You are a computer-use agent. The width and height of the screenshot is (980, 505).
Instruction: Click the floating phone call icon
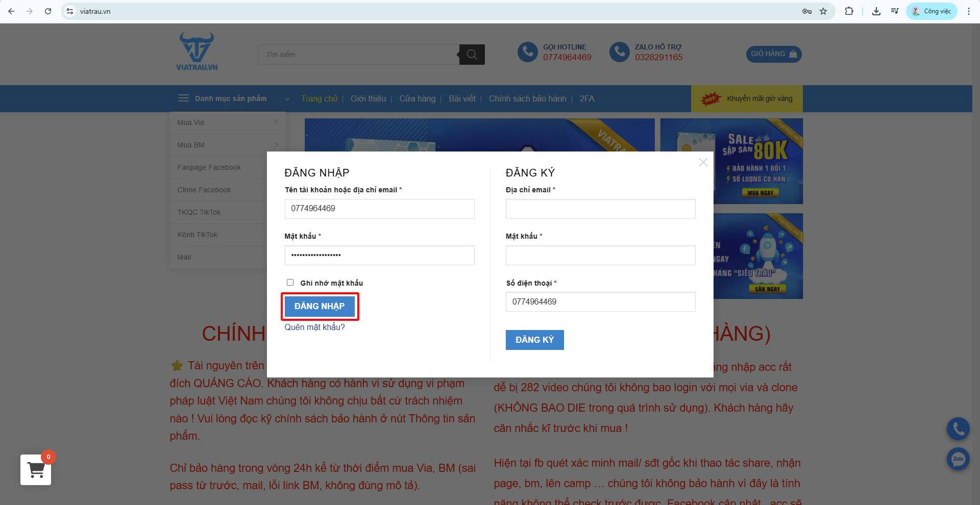[x=958, y=430]
